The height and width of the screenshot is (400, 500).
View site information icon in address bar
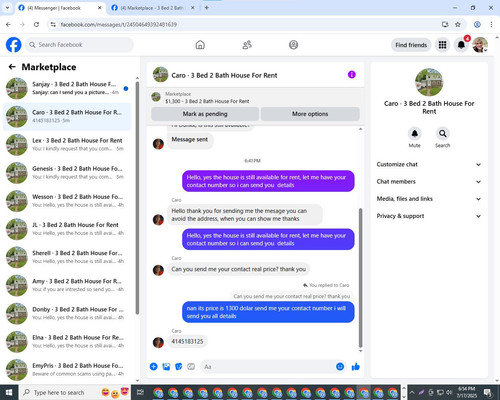click(53, 24)
